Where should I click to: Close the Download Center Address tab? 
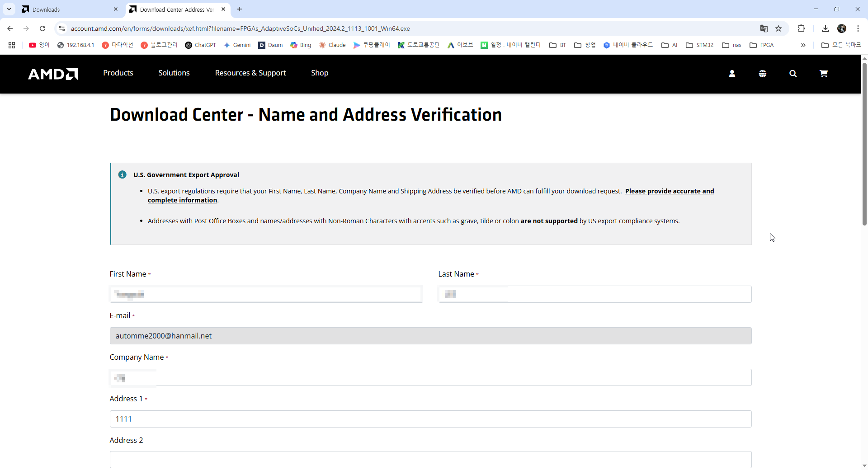(223, 9)
